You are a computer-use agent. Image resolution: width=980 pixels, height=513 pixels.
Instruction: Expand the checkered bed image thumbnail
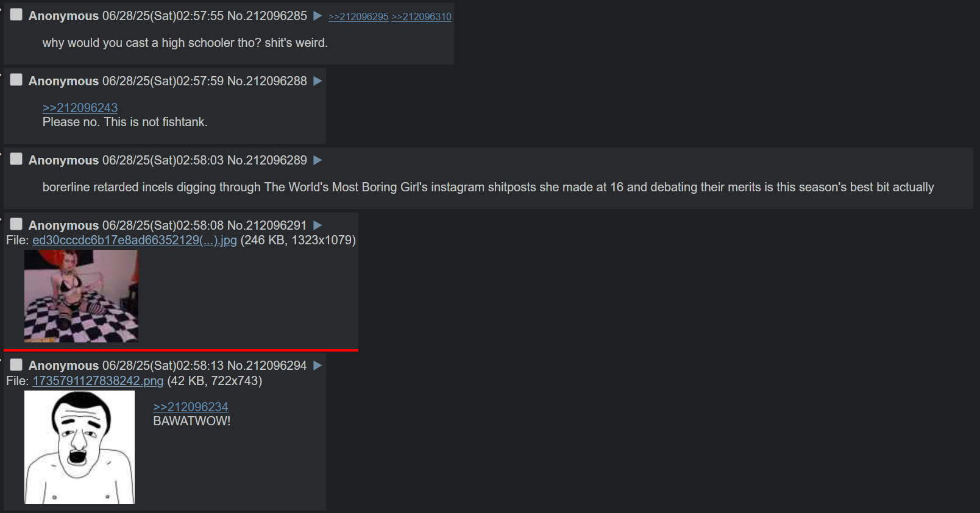[x=81, y=296]
